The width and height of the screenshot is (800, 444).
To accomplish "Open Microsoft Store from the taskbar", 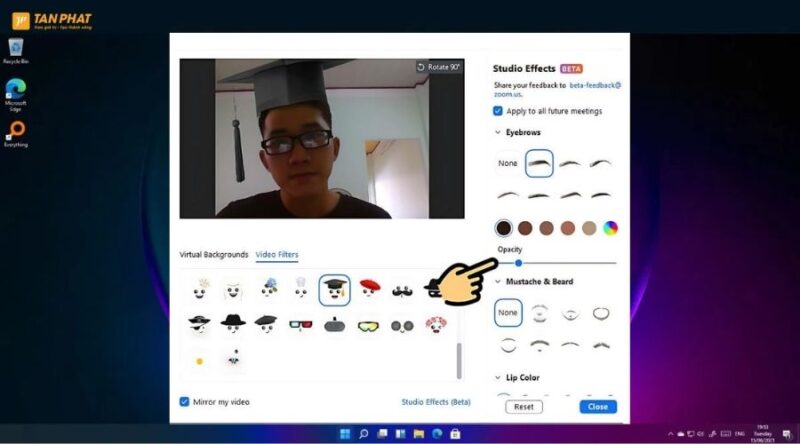I will (x=456, y=434).
